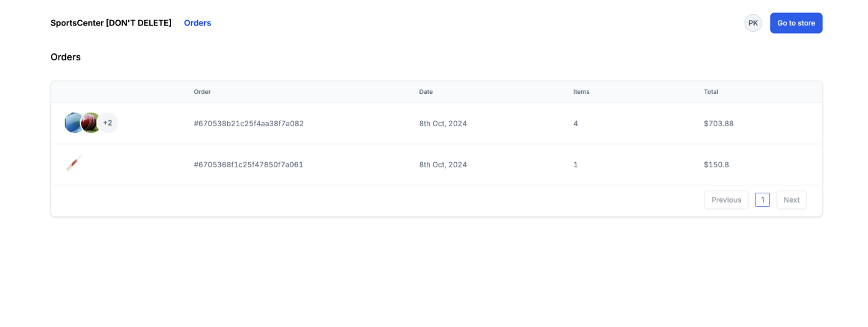
Task: Select the $150.8 order total
Action: [x=716, y=165]
